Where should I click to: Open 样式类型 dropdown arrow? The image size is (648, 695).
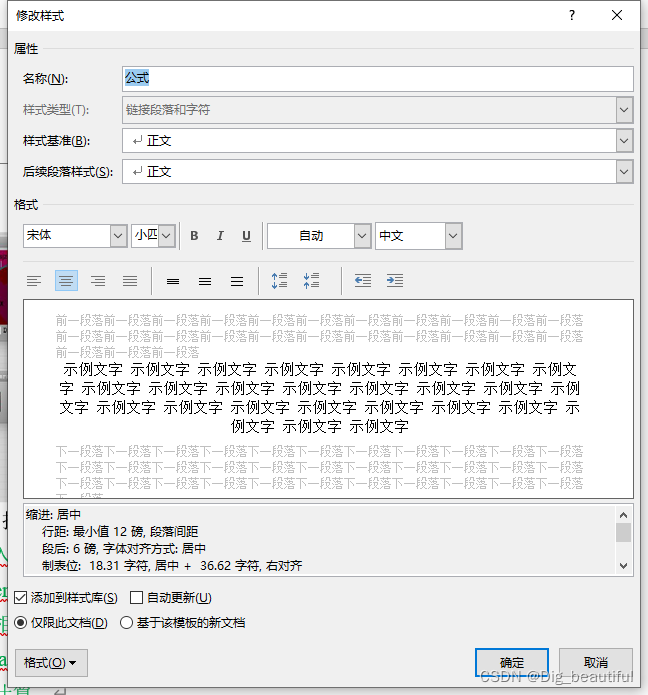pos(624,110)
